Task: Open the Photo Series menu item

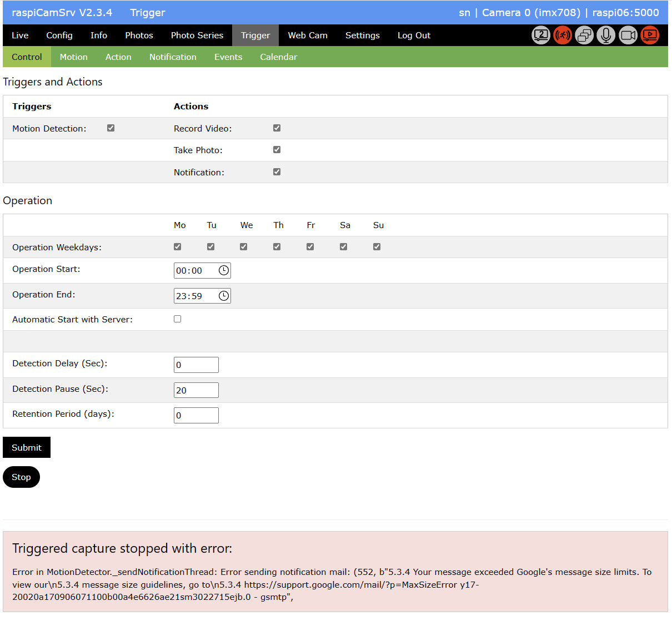Action: point(197,36)
